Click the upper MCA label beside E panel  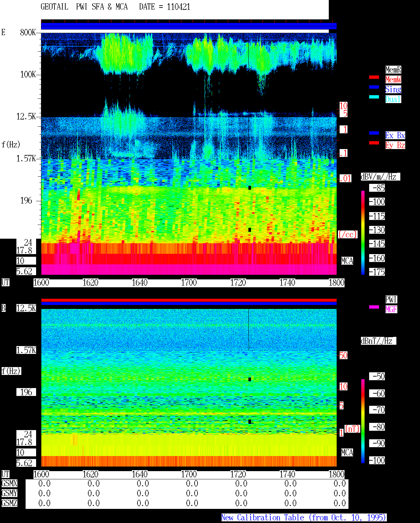[347, 261]
